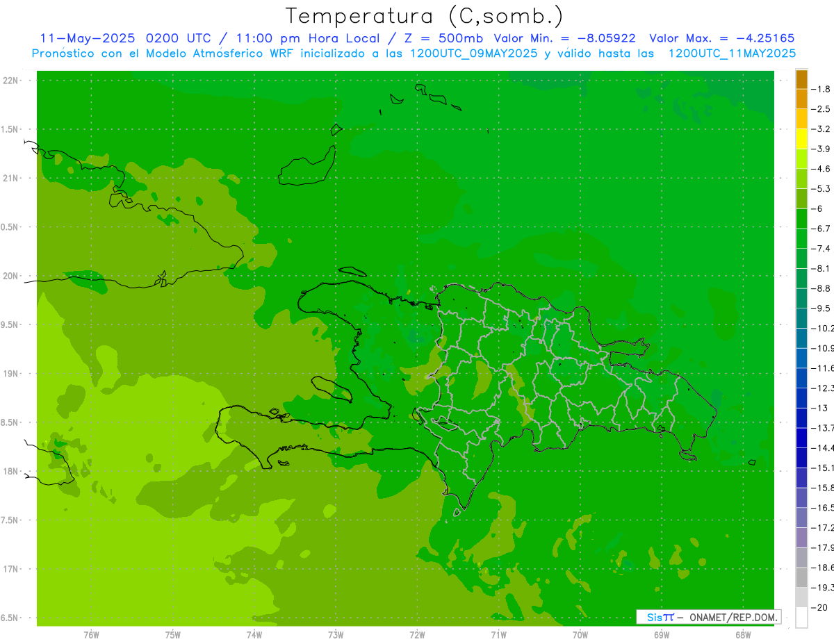Click the 'Z = 500mb' level label
Screen dimensions: 834x644
pos(439,38)
